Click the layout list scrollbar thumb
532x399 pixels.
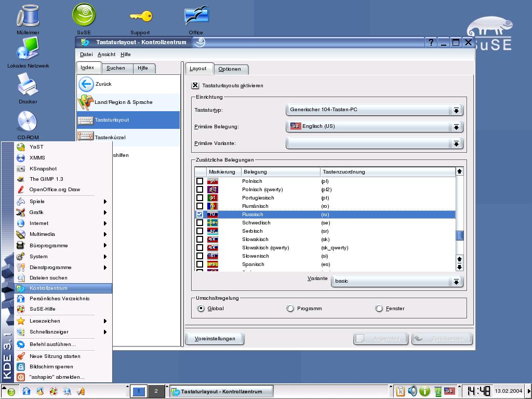coord(460,235)
